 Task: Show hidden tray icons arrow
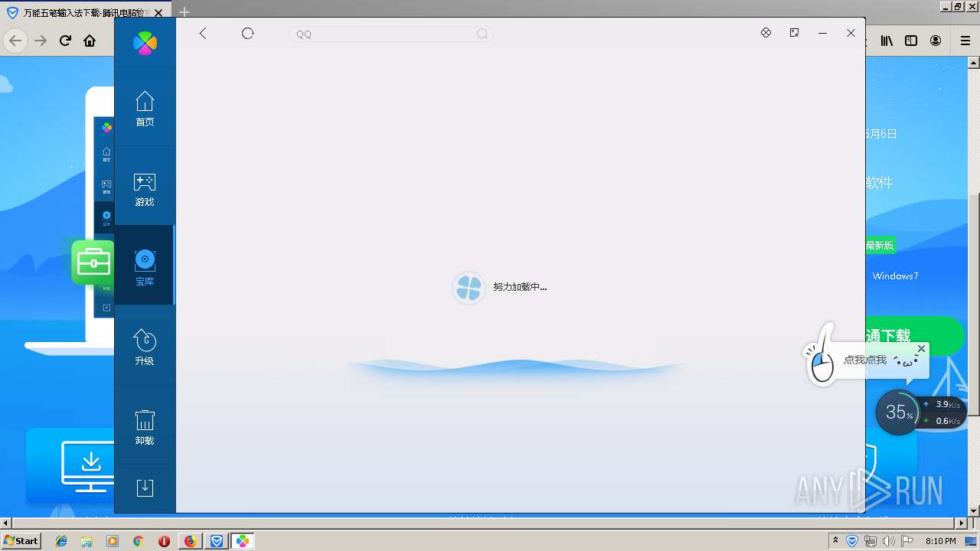click(x=835, y=540)
